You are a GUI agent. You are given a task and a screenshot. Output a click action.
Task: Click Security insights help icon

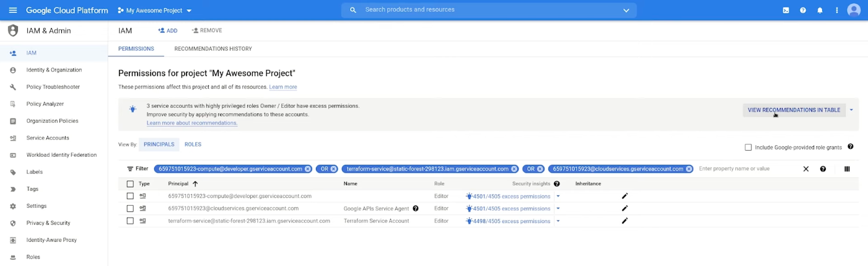pos(557,184)
